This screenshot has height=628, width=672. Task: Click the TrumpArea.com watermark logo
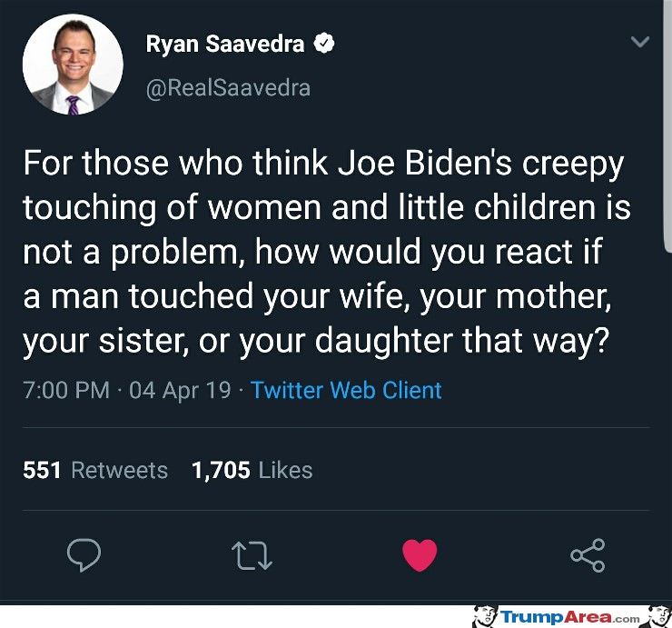(x=570, y=617)
